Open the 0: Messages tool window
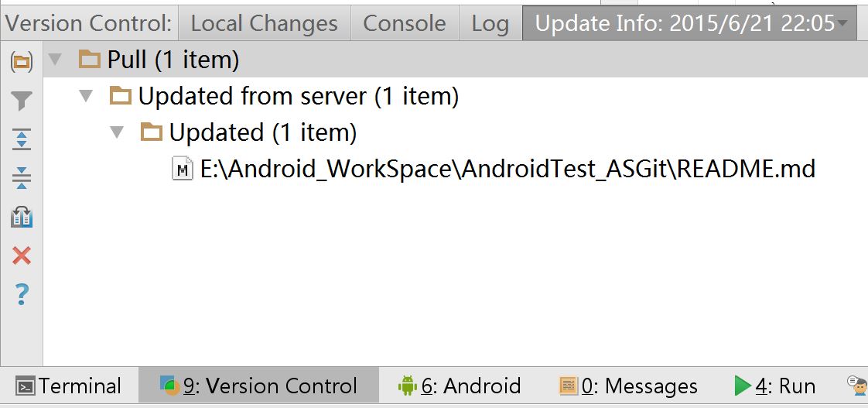 click(x=628, y=386)
